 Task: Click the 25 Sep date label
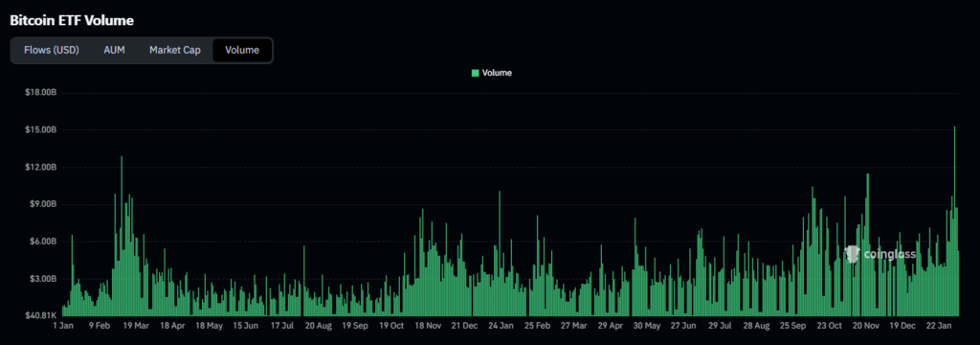793,326
